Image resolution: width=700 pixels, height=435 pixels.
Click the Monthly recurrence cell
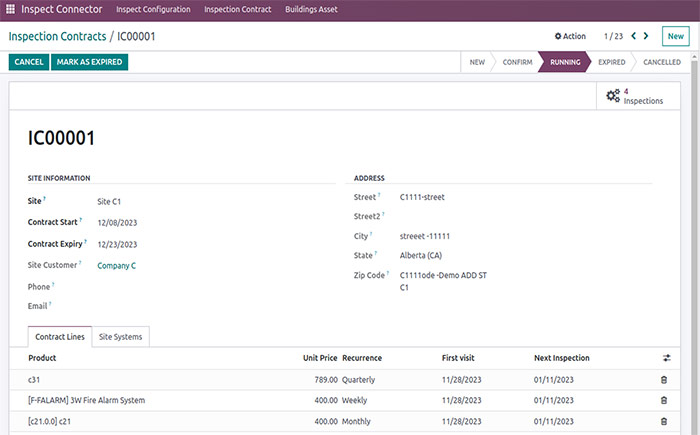coord(356,421)
